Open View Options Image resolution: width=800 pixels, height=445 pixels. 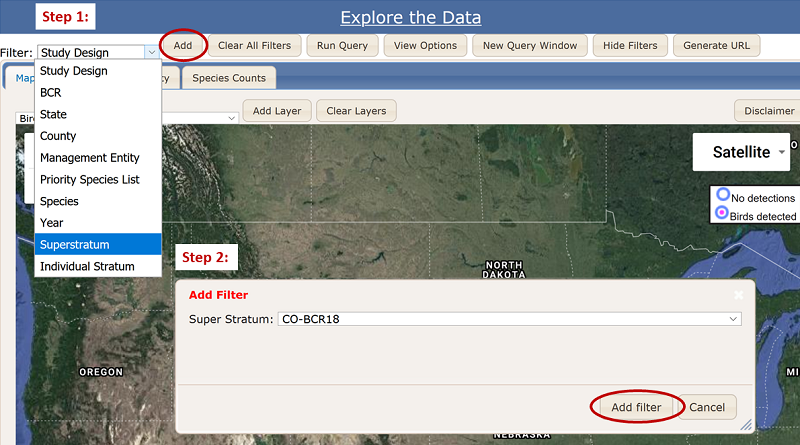[x=425, y=46]
